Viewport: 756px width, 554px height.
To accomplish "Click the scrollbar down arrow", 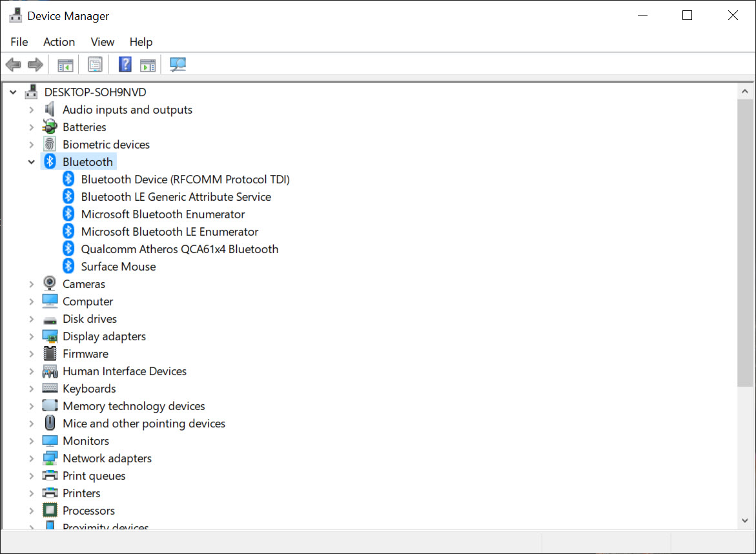I will [745, 520].
